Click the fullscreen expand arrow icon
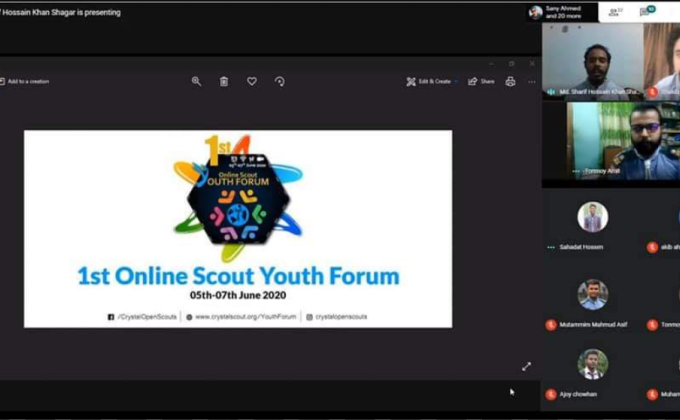Viewport: 680px width, 420px height. point(526,367)
